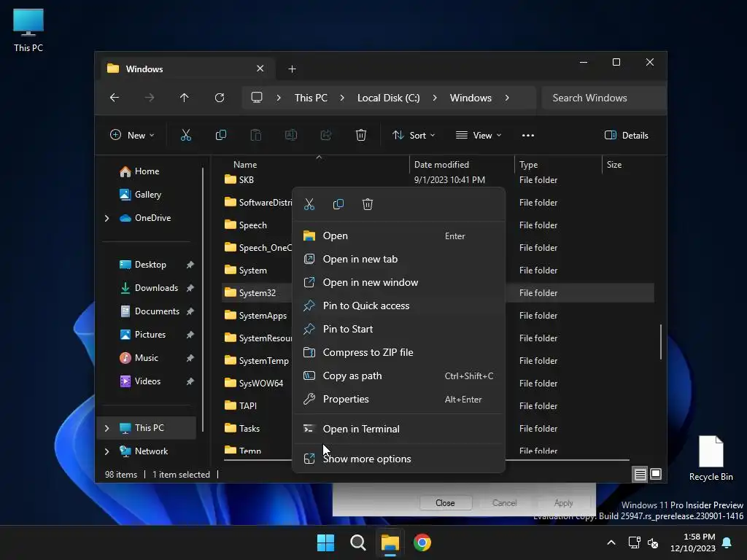
Task: Switch to details list view icon
Action: pos(640,474)
